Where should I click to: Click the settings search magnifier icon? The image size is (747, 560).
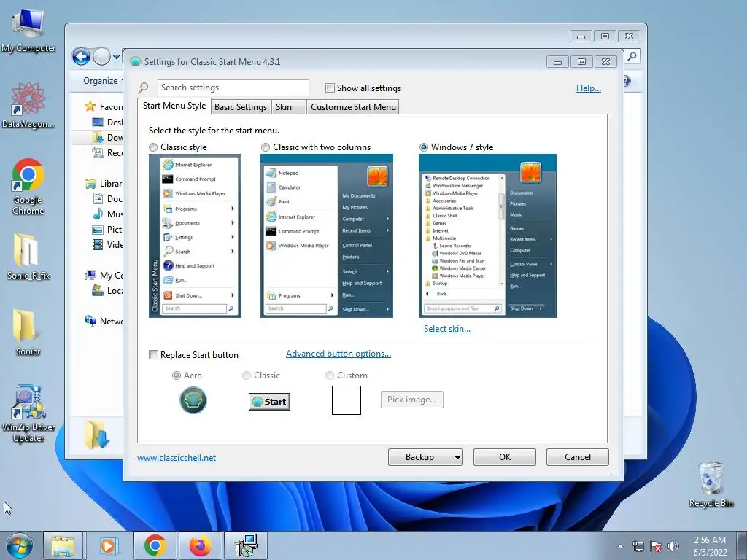pos(143,88)
